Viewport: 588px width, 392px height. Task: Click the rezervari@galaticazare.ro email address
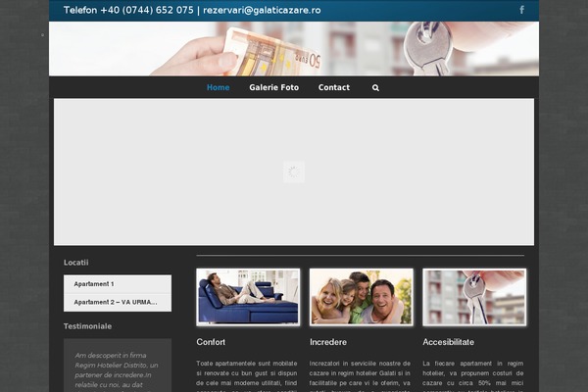[x=262, y=10]
